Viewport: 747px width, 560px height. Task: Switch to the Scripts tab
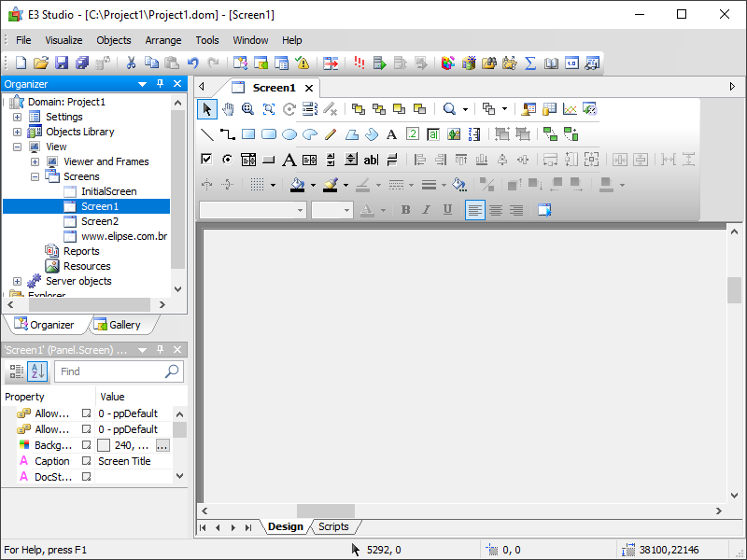tap(334, 526)
